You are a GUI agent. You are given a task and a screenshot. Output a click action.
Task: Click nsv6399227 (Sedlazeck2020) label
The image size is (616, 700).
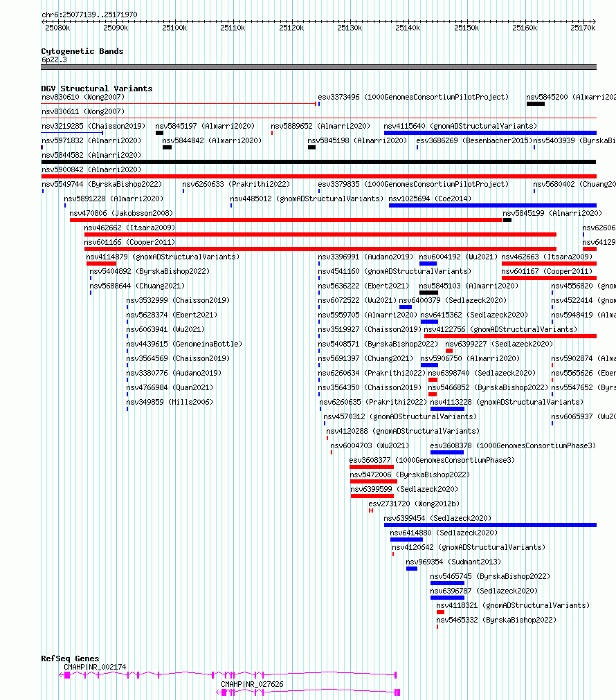(x=499, y=344)
